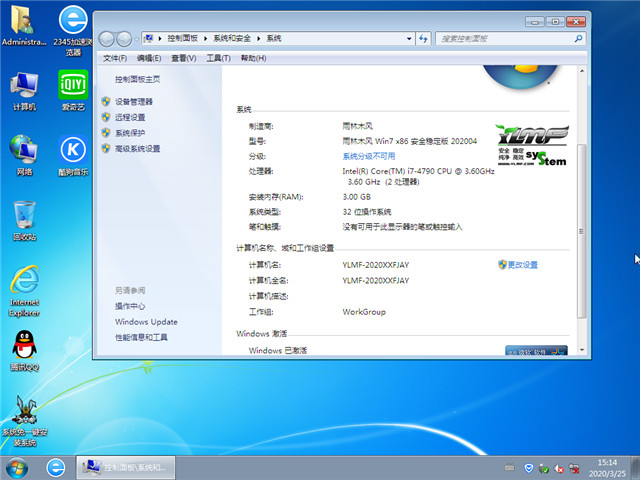Click the 更改设置 link
Image resolution: width=640 pixels, height=480 pixels.
pyautogui.click(x=522, y=265)
